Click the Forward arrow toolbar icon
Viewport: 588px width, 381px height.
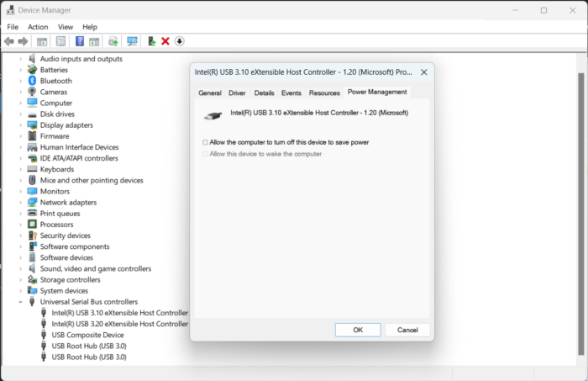[x=23, y=41]
